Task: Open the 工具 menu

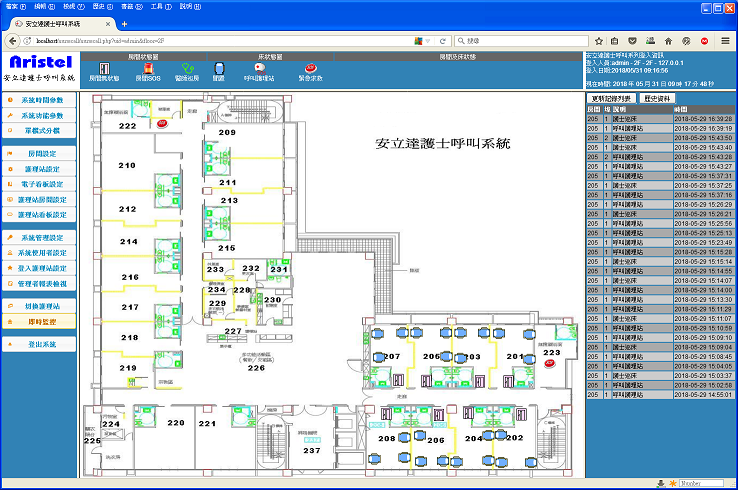Action: tap(161, 7)
